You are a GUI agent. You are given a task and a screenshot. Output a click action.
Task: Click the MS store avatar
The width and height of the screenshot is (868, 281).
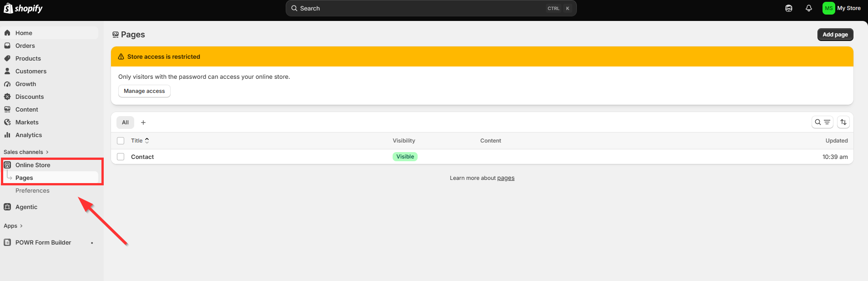pyautogui.click(x=829, y=8)
